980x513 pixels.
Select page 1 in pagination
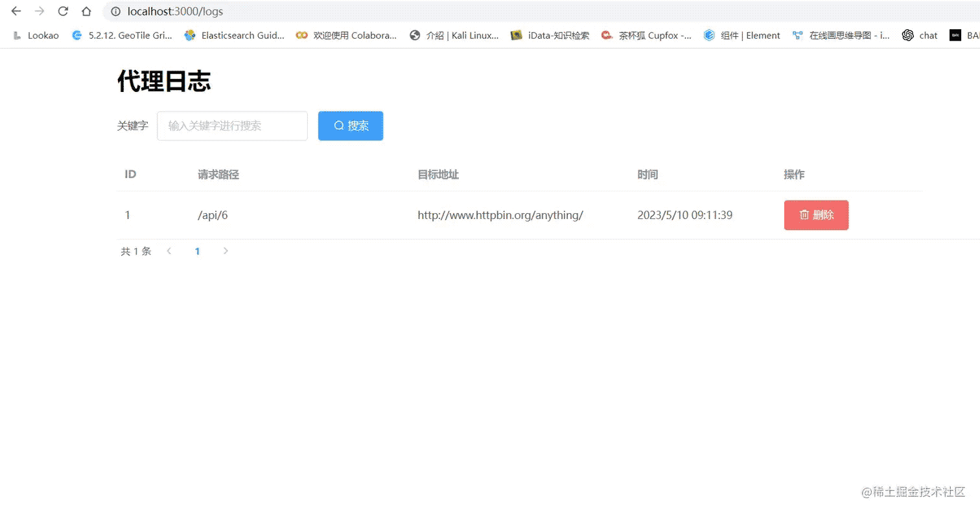click(x=198, y=251)
